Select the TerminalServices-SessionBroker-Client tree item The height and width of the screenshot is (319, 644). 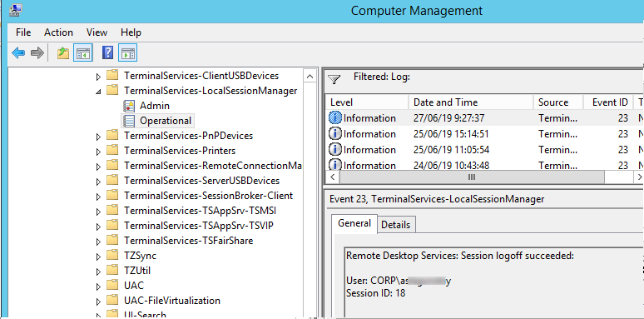point(208,196)
